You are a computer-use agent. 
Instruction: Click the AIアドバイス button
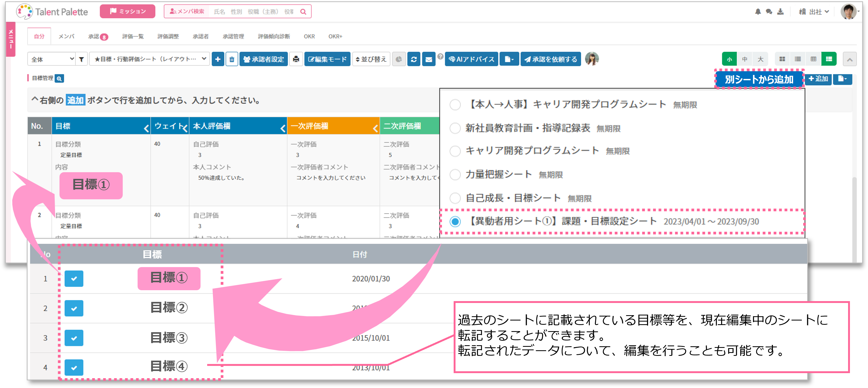point(471,59)
